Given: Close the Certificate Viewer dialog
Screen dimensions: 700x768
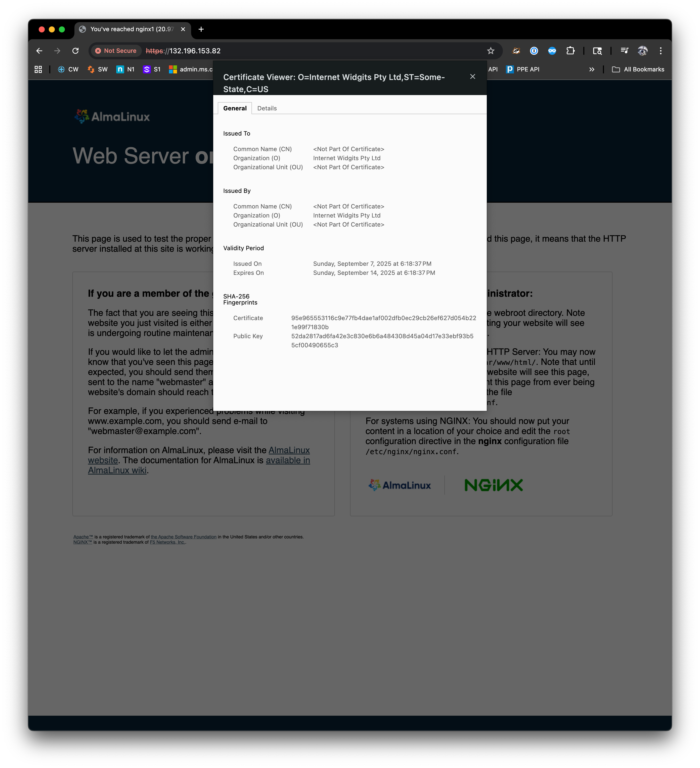Looking at the screenshot, I should [x=472, y=76].
